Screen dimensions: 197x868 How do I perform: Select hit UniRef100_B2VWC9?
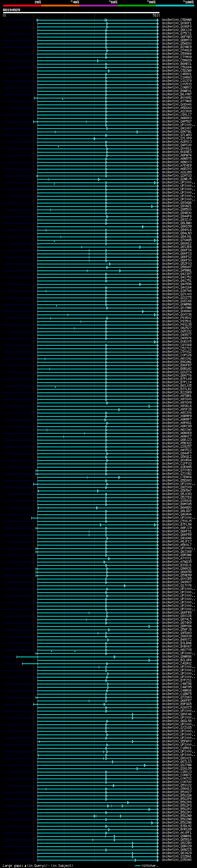(177, 47)
